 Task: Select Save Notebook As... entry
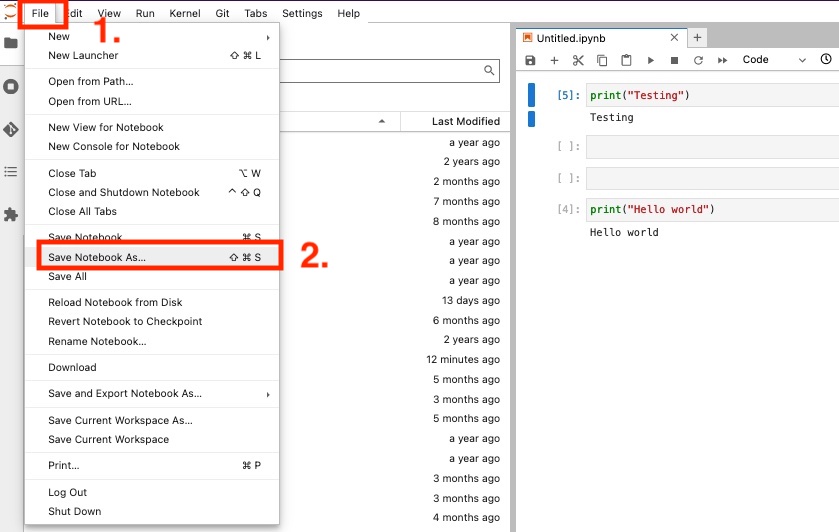tap(152, 257)
